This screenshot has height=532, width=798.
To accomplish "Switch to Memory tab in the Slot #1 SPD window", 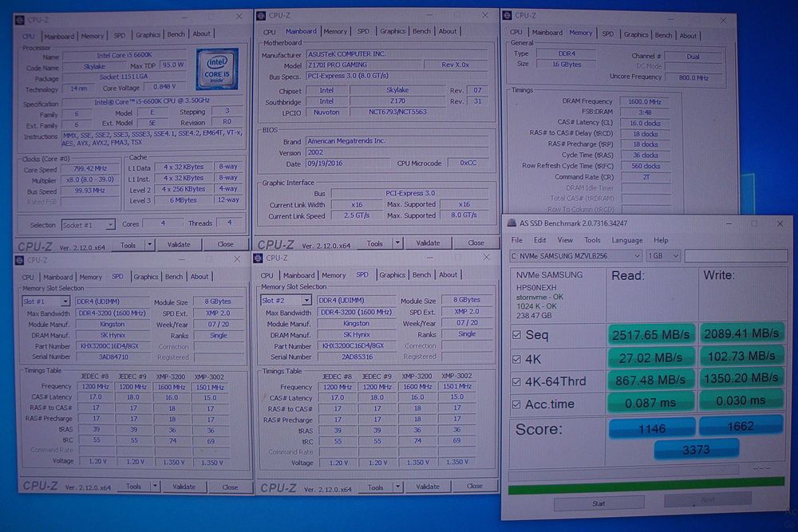I will [x=91, y=277].
